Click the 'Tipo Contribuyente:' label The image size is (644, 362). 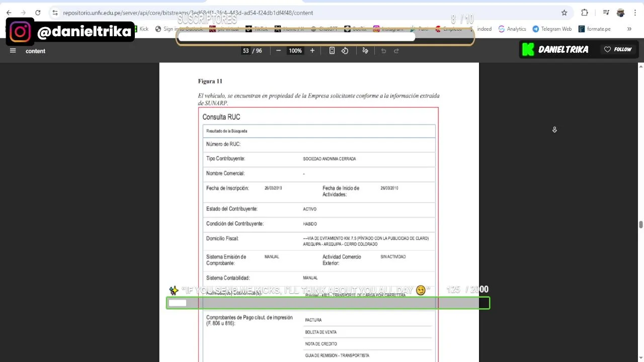click(225, 159)
